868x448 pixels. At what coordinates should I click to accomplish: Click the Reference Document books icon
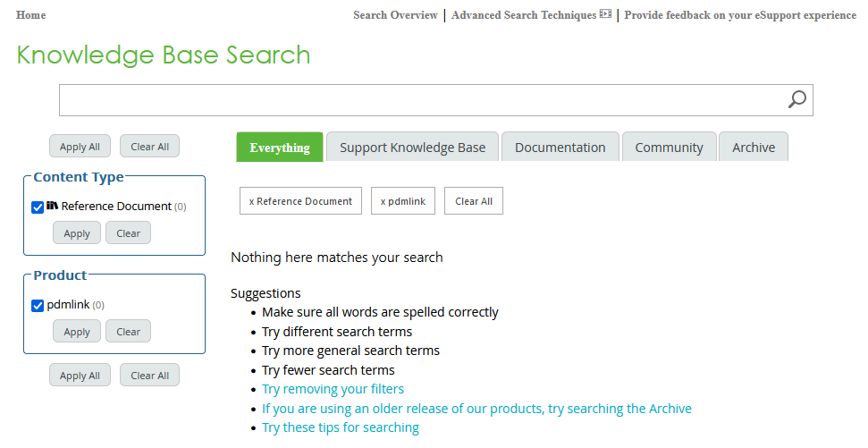53,206
